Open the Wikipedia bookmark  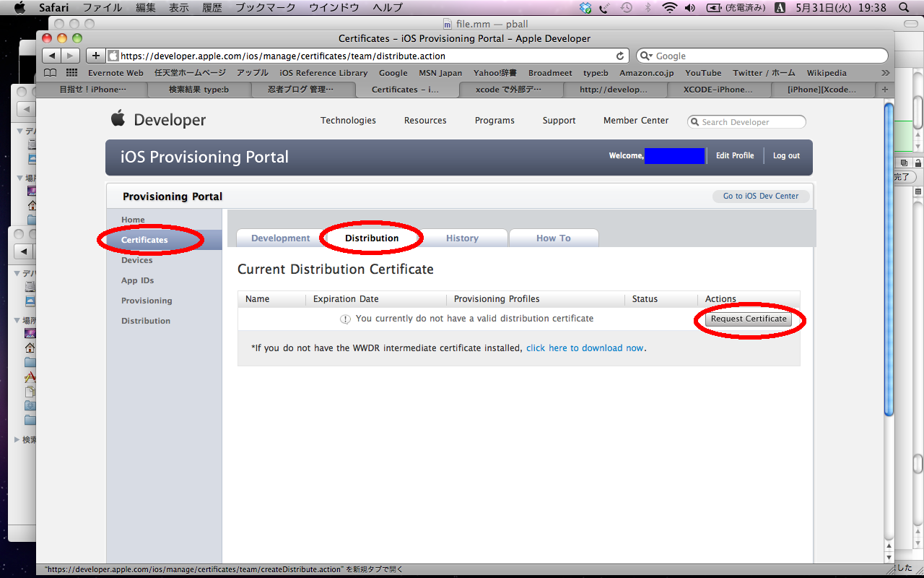coord(827,73)
